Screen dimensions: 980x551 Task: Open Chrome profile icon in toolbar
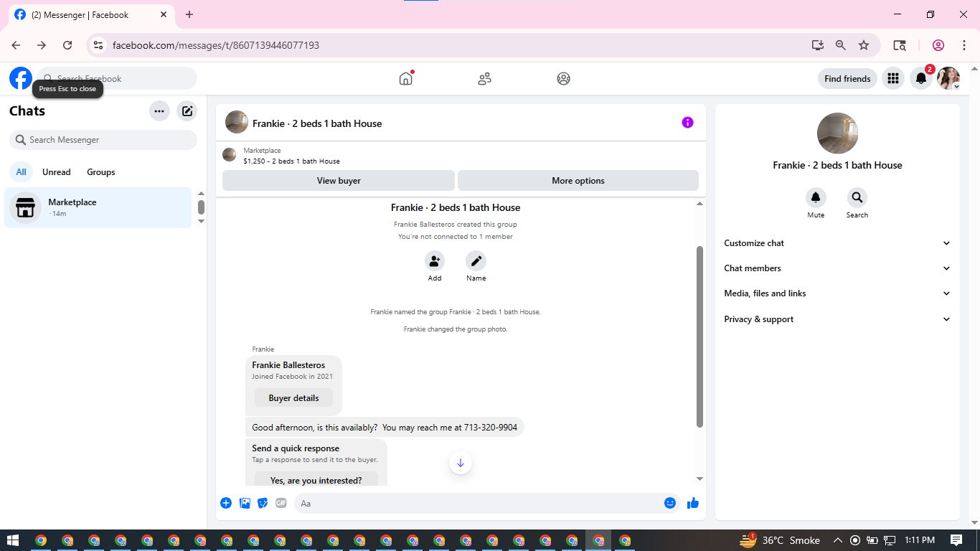tap(938, 45)
